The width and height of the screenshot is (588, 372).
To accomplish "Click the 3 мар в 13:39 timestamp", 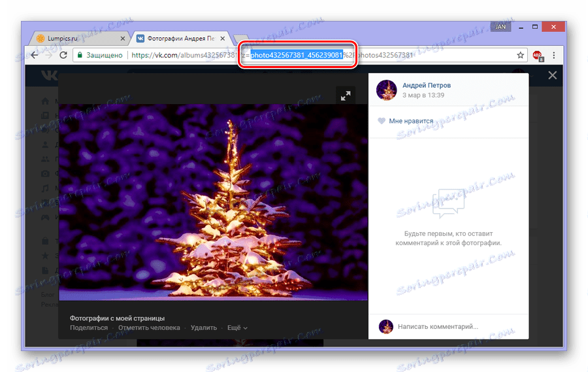I will pyautogui.click(x=423, y=95).
